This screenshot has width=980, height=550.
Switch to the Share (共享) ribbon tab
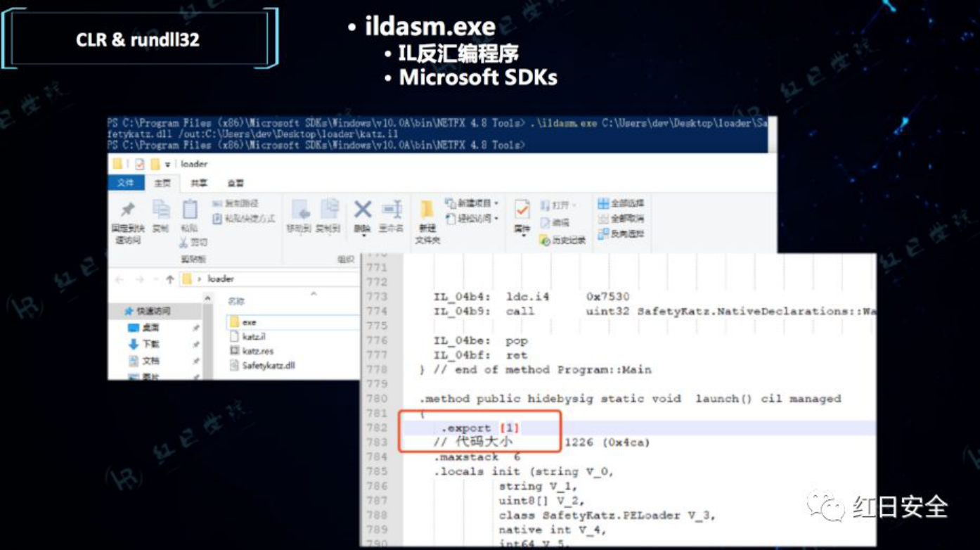point(199,183)
